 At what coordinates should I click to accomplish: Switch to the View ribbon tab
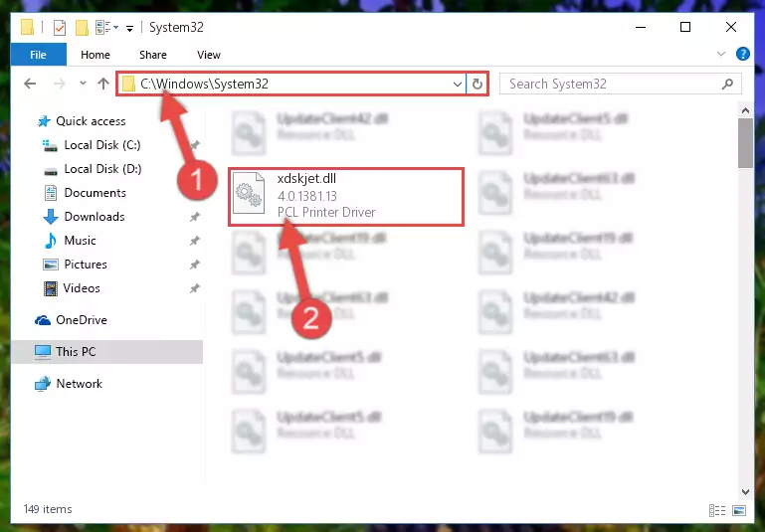pyautogui.click(x=209, y=55)
